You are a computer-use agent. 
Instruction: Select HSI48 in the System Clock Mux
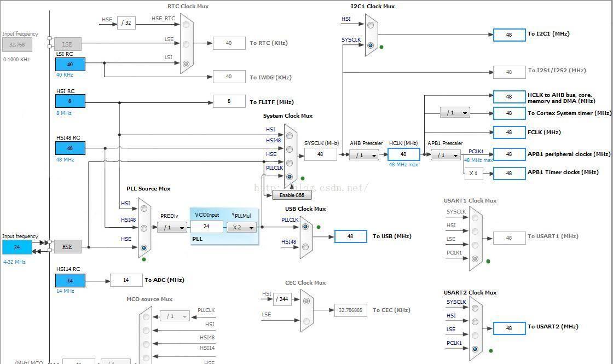point(290,149)
